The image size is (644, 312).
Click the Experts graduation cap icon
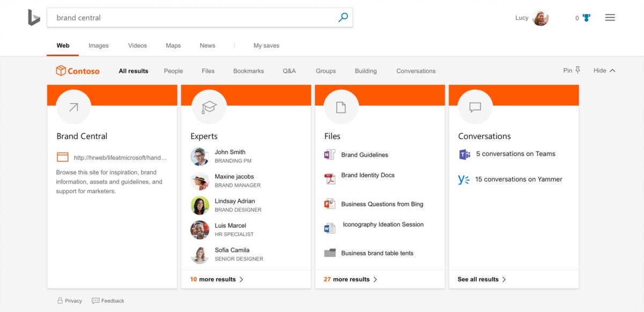[x=209, y=107]
